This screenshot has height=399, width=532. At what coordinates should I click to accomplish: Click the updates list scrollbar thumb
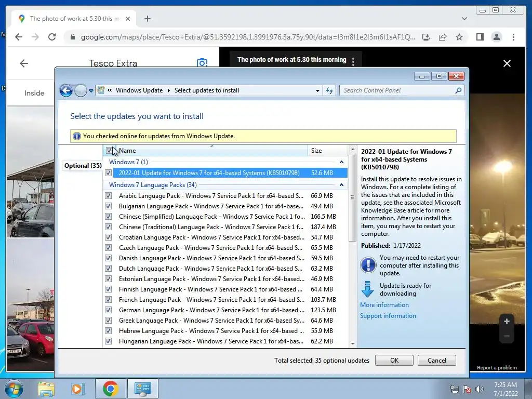(353, 197)
